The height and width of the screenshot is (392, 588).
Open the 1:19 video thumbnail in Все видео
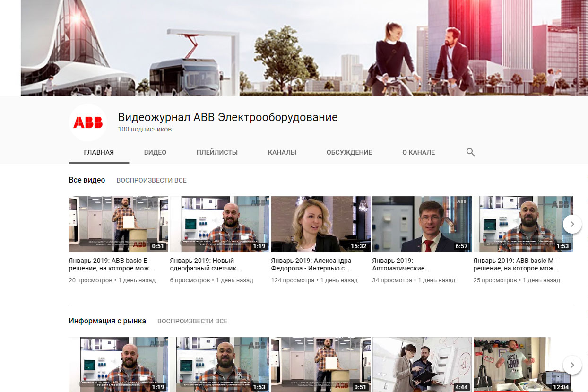pyautogui.click(x=220, y=224)
